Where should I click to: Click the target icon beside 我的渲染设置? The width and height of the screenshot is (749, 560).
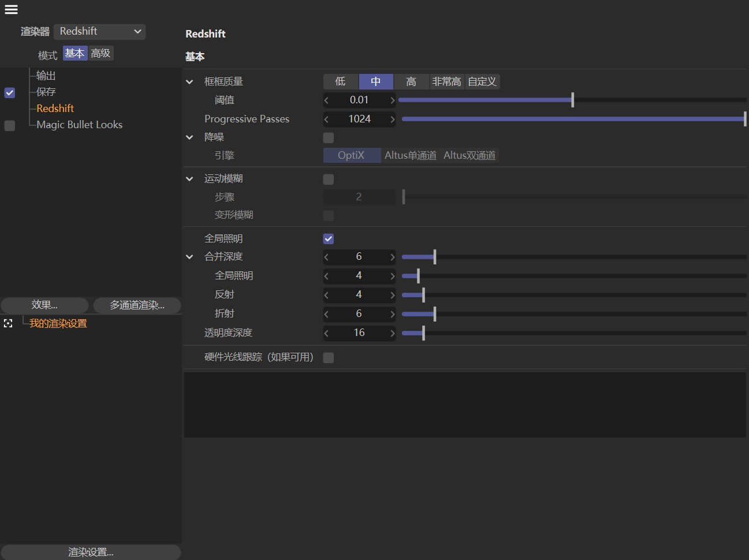[8, 323]
